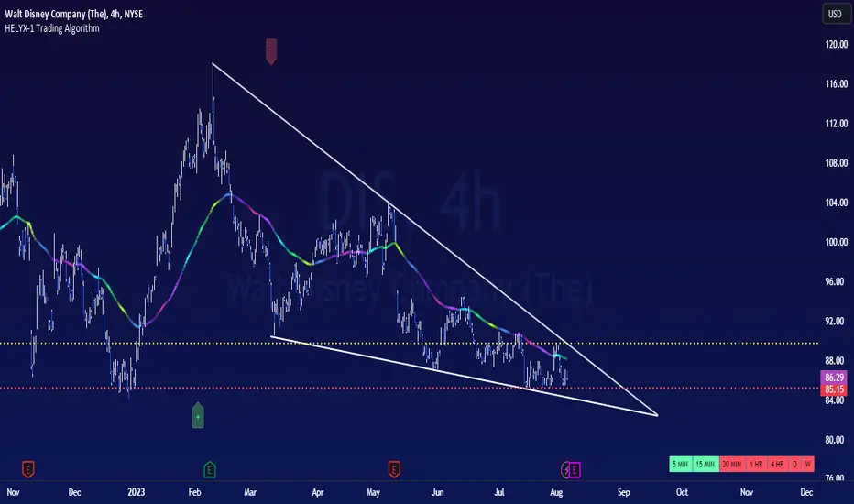
Task: Click the 30 MIN timeframe badge
Action: 732,465
